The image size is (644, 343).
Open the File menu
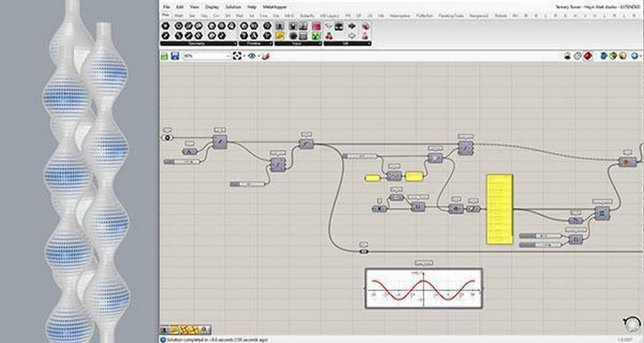click(167, 7)
